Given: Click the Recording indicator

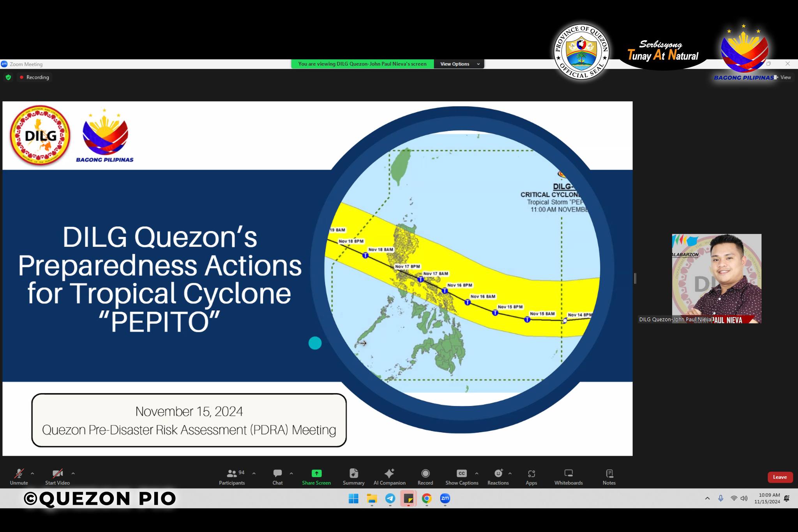Looking at the screenshot, I should pyautogui.click(x=34, y=77).
